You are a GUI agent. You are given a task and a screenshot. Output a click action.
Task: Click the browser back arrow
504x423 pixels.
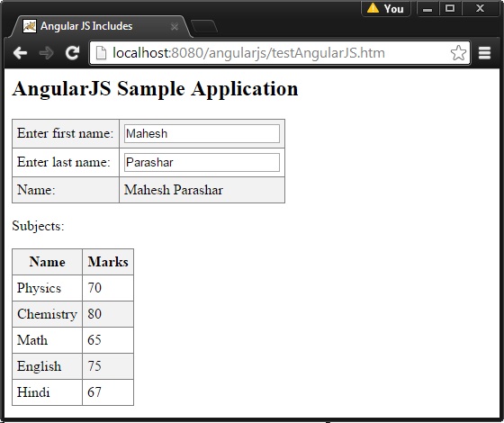pos(20,53)
